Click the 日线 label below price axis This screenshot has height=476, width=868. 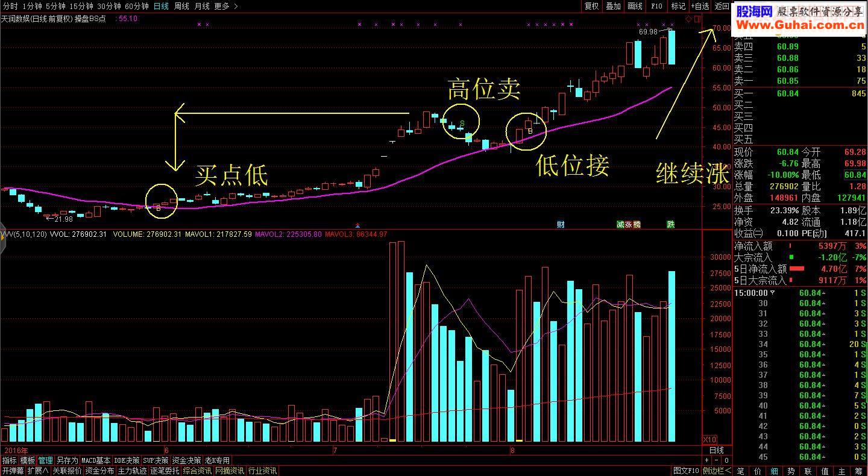pyautogui.click(x=717, y=450)
